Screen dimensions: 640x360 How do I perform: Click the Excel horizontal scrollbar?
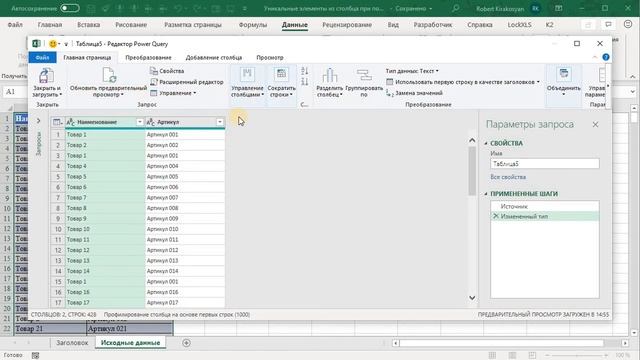pyautogui.click(x=501, y=343)
